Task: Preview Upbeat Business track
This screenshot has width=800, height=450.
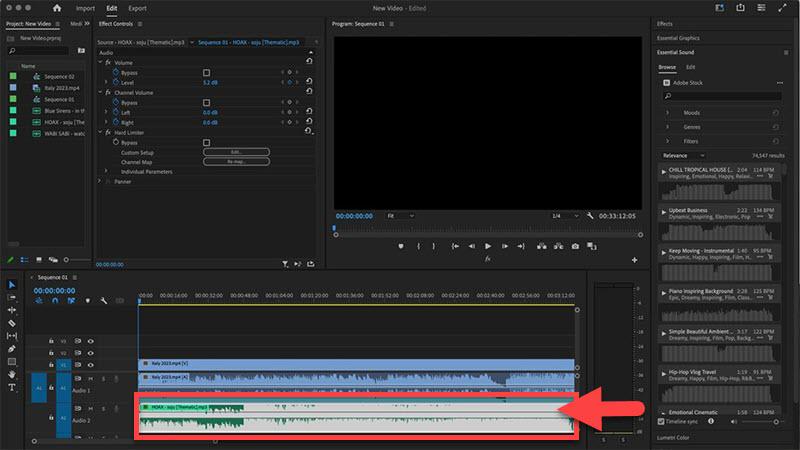Action: point(664,212)
